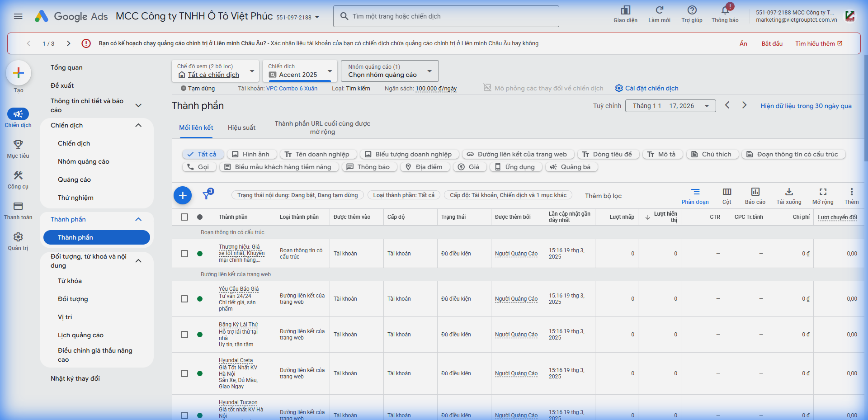
Task: Collapse the Chiến dịch sidebar section
Action: pos(138,125)
